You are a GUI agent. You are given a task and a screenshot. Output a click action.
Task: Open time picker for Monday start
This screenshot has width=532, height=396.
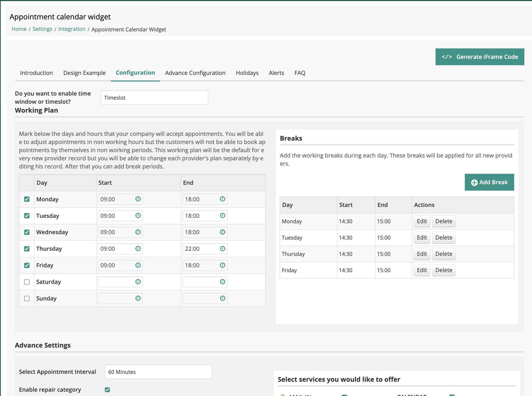pos(138,199)
